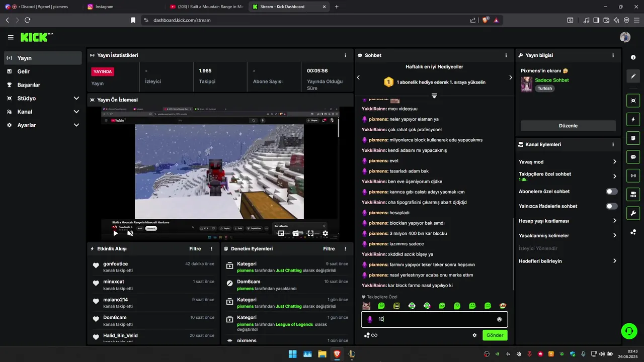The width and height of the screenshot is (644, 362).
Task: Toggle the channel actions widget icon
Action: coord(633,194)
